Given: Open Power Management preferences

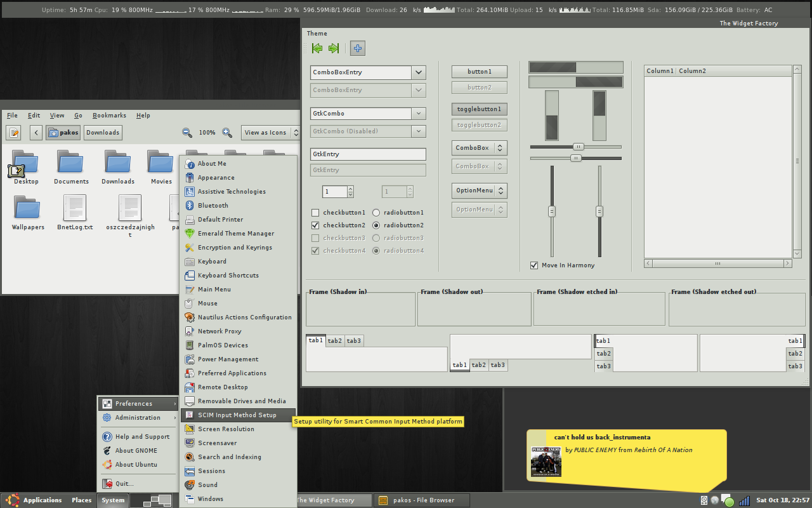Looking at the screenshot, I should pos(239,359).
